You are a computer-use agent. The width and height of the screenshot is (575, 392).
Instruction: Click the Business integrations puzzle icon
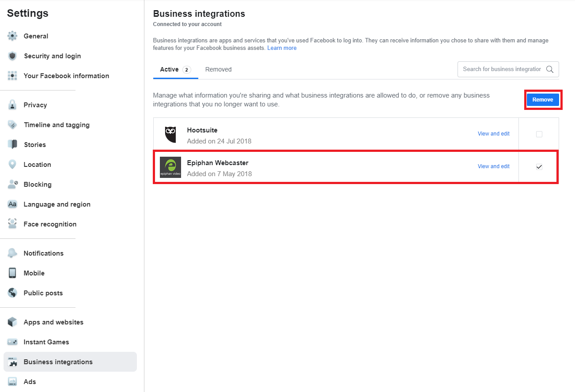12,362
